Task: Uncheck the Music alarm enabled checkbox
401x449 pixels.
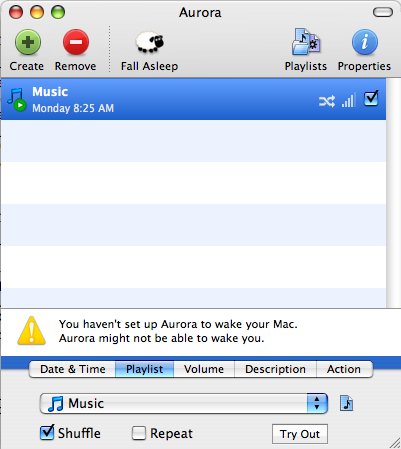Action: [371, 98]
